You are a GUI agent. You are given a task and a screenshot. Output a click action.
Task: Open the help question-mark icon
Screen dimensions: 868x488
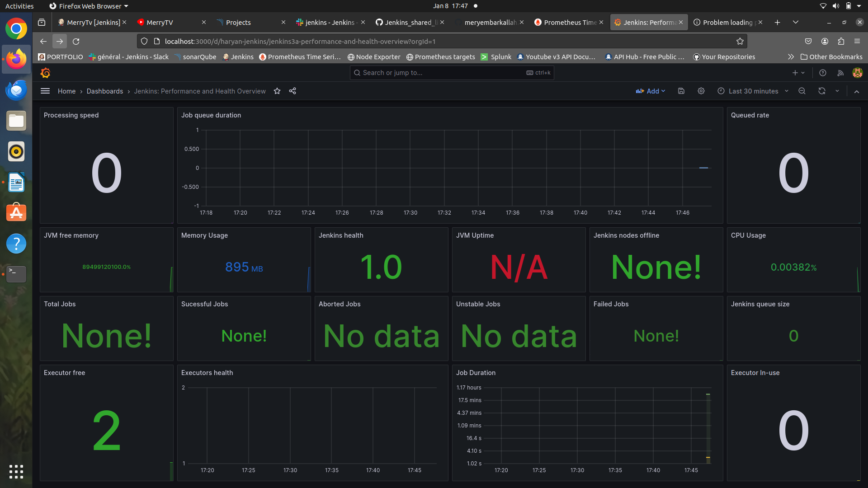[823, 73]
